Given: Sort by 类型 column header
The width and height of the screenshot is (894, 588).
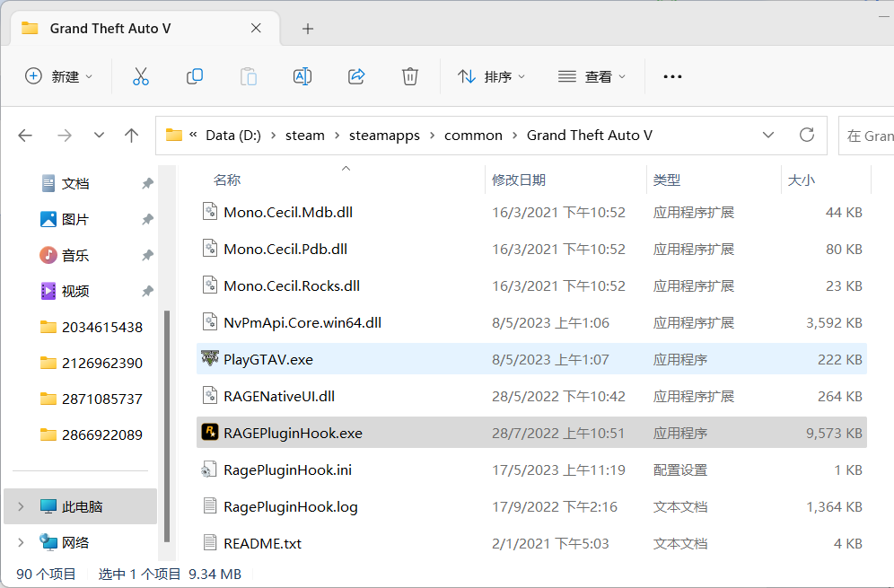Looking at the screenshot, I should pos(667,180).
